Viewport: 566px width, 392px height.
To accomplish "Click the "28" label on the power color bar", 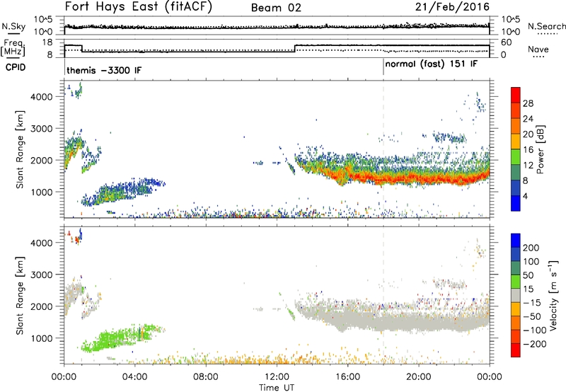I will 528,103.
